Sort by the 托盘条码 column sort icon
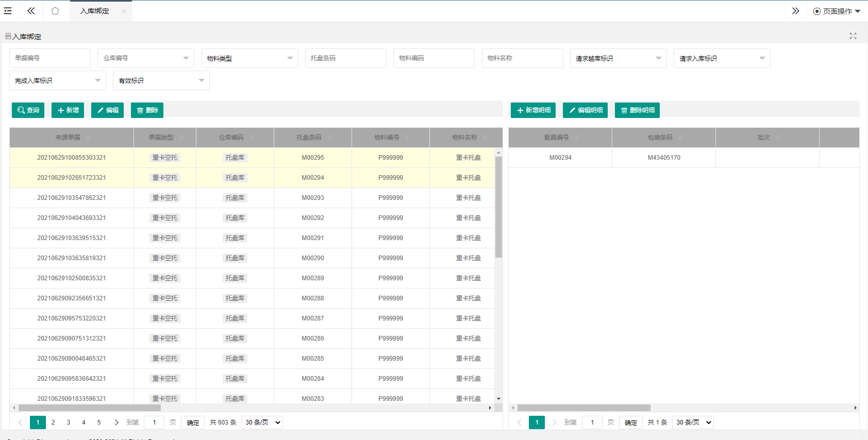Screen dimensions: 868x440 click(x=329, y=138)
